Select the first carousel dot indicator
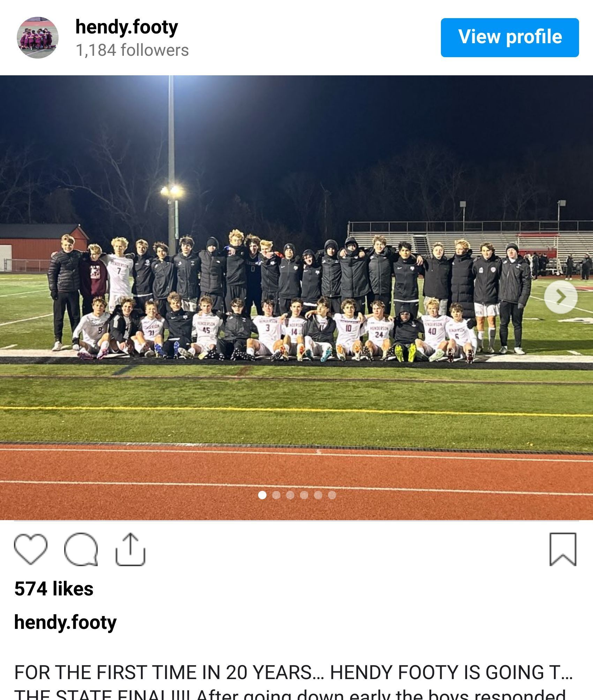The image size is (593, 700). (262, 495)
